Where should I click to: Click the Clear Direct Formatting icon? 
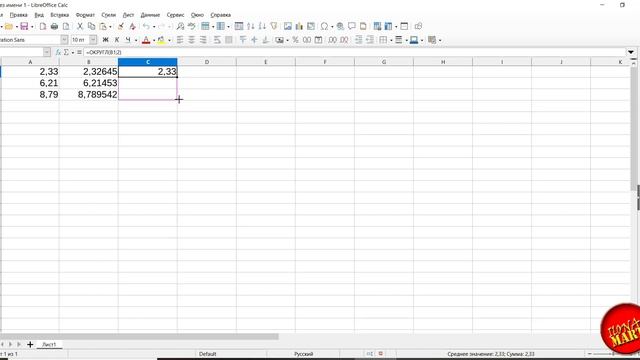(132, 27)
